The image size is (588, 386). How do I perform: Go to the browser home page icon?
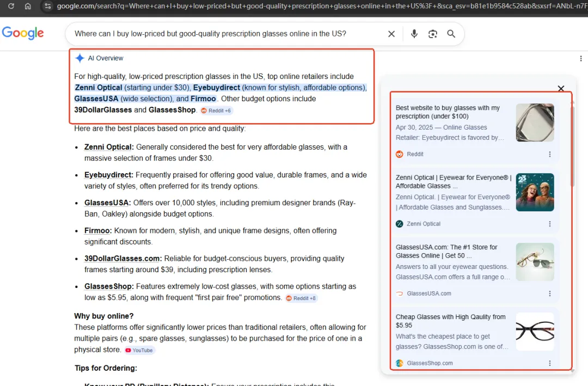click(28, 6)
